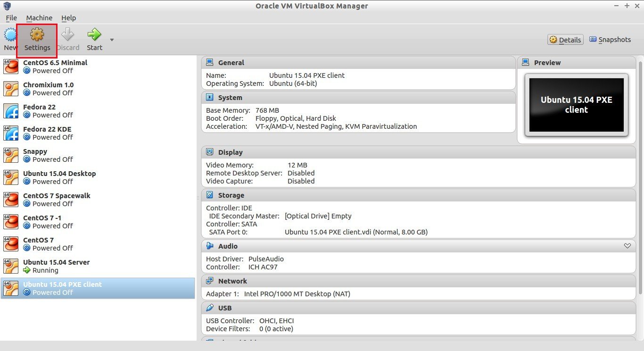Click the Video Memory 12 MB value
644x351 pixels.
[297, 165]
